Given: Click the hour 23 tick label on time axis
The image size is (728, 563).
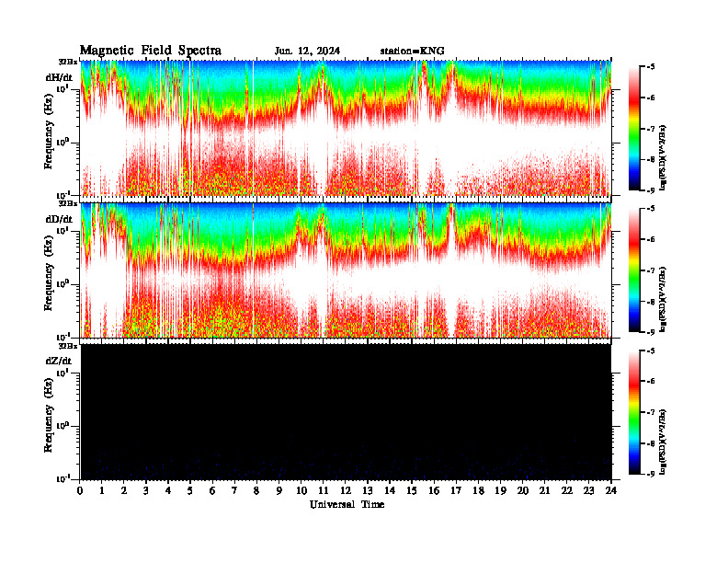Looking at the screenshot, I should click(x=588, y=490).
